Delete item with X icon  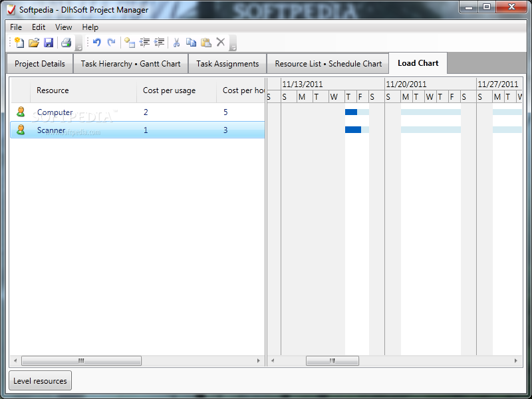[221, 42]
